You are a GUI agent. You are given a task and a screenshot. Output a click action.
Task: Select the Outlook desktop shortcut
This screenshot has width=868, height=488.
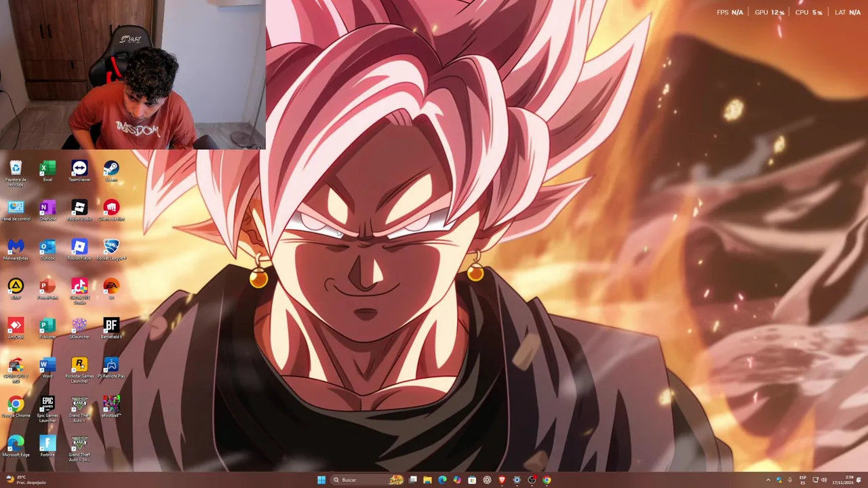point(47,250)
